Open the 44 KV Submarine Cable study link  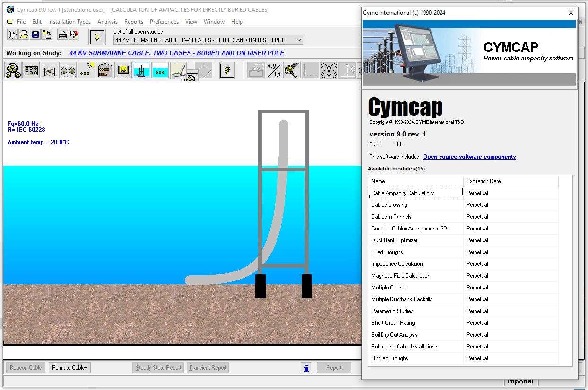click(x=176, y=53)
